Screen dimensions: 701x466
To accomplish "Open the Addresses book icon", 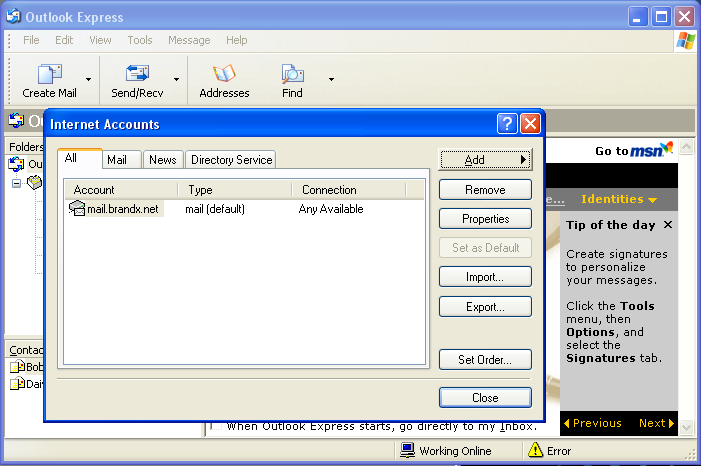I will (x=224, y=74).
